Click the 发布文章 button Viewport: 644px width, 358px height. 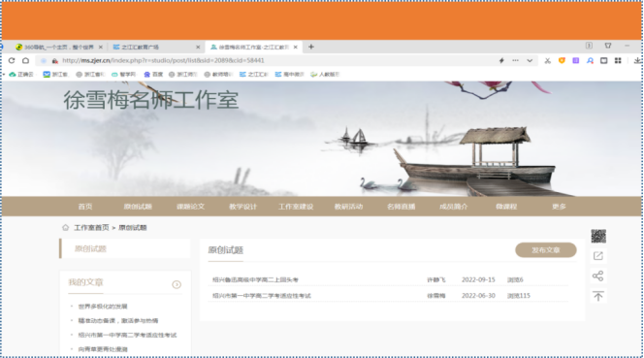[x=546, y=250]
